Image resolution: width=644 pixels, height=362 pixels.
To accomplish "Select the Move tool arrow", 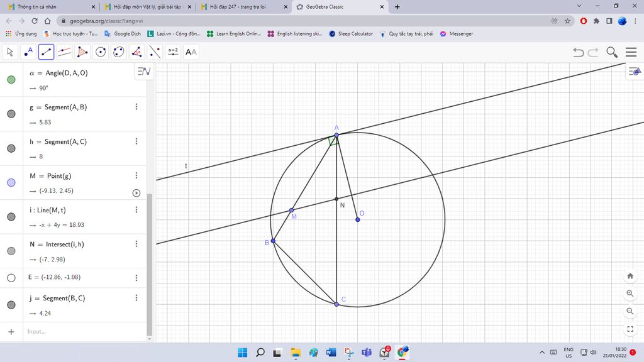I will (x=10, y=52).
